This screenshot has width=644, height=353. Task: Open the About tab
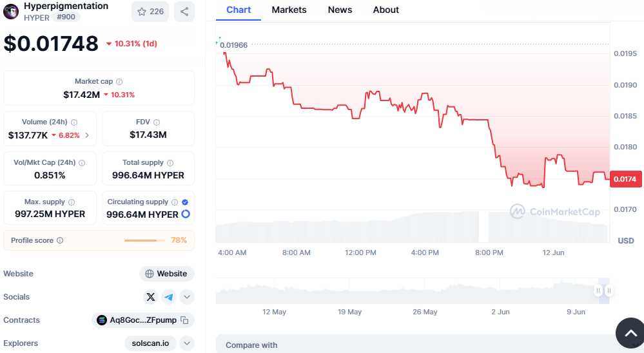coord(385,10)
